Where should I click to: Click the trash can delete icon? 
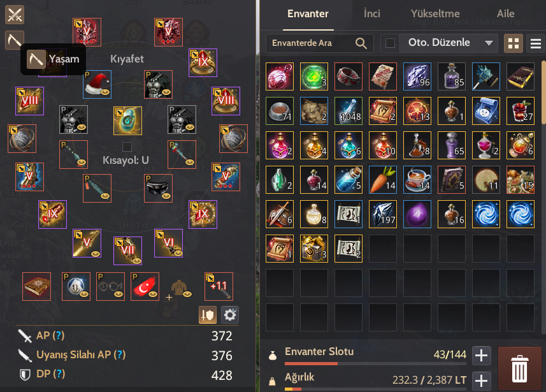[519, 368]
